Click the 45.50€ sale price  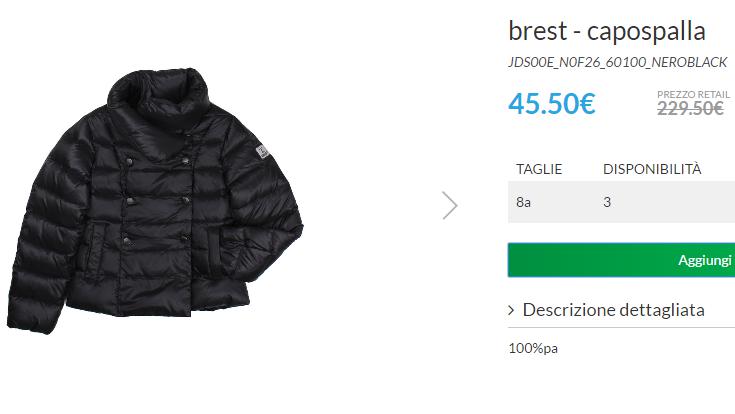click(x=552, y=104)
